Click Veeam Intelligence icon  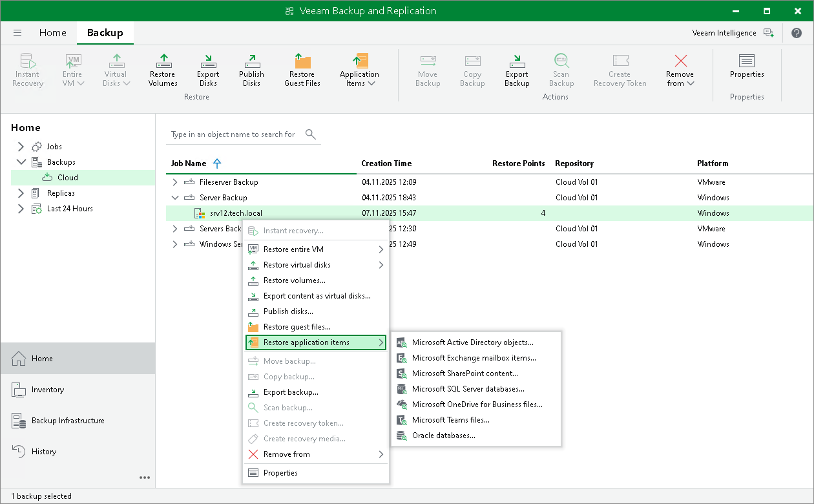pos(768,33)
